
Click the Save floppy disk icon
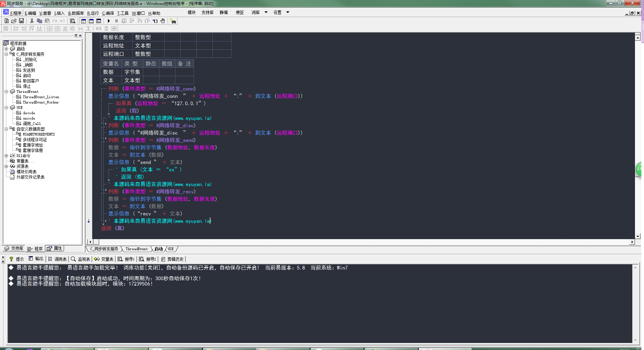tap(21, 21)
